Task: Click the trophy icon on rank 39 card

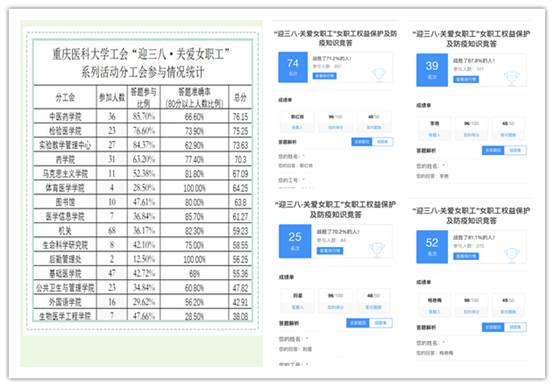Action: pos(512,78)
